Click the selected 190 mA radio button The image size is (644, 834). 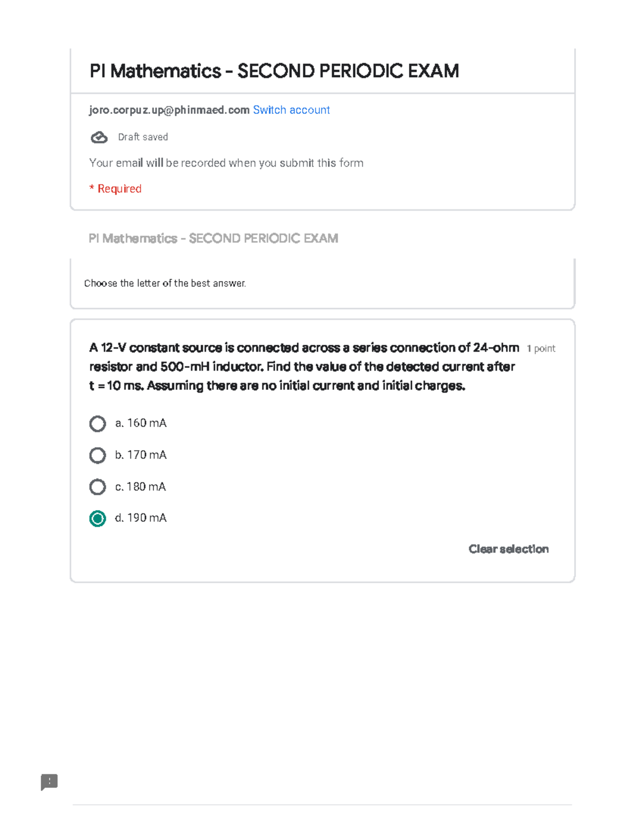[x=98, y=518]
